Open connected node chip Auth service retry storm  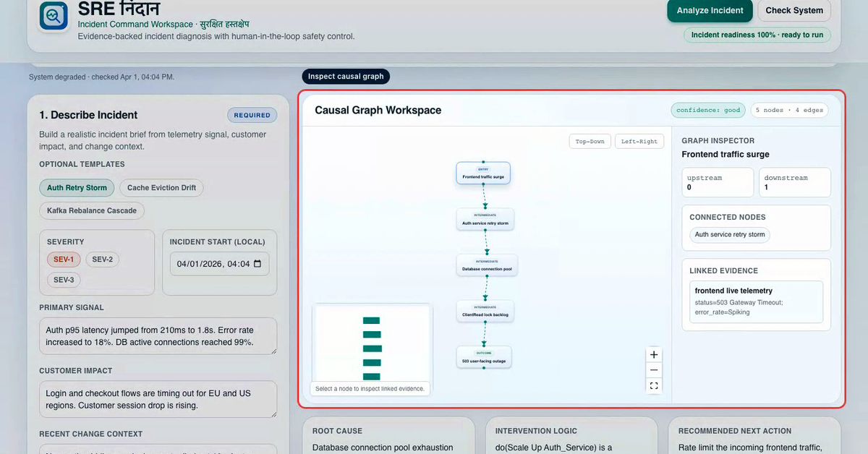pos(730,235)
